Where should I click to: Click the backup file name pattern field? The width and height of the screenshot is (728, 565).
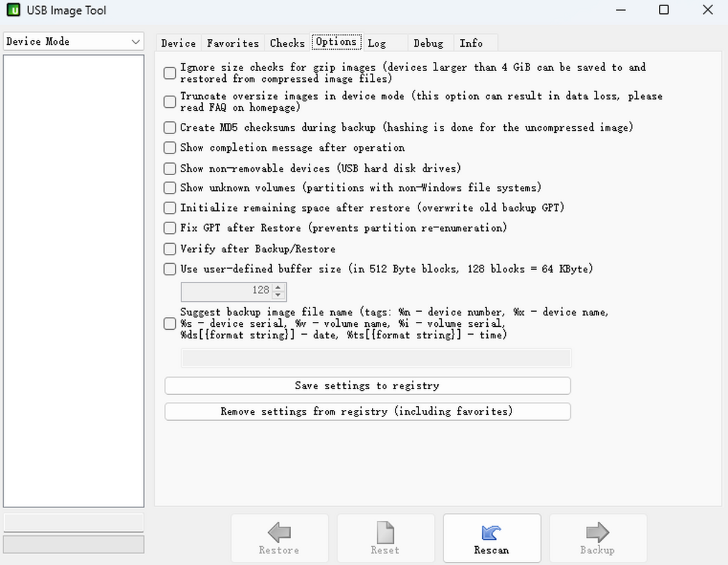coord(376,358)
